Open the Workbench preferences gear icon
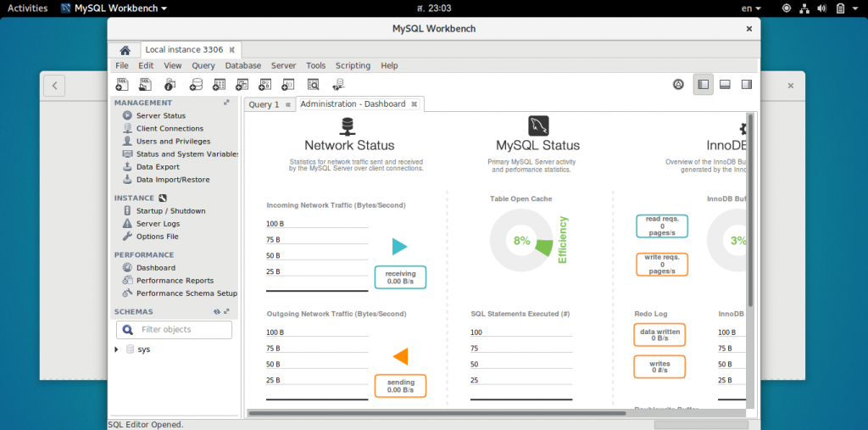 [679, 84]
